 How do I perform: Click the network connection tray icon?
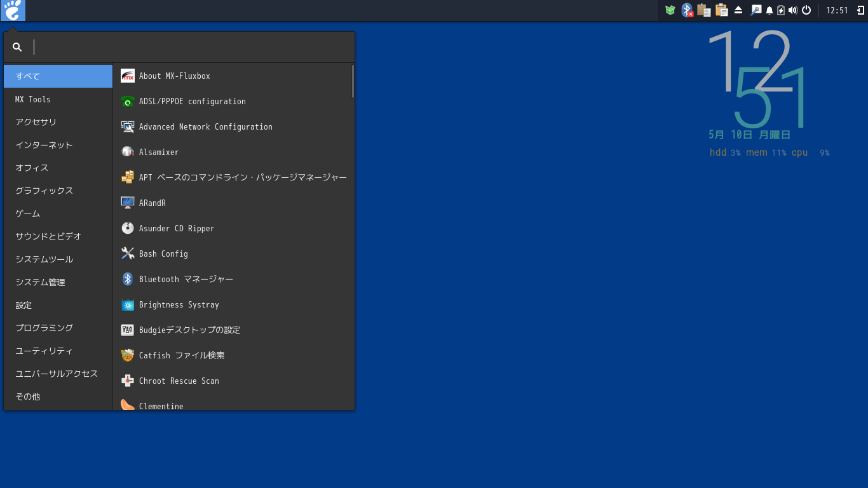pyautogui.click(x=756, y=10)
